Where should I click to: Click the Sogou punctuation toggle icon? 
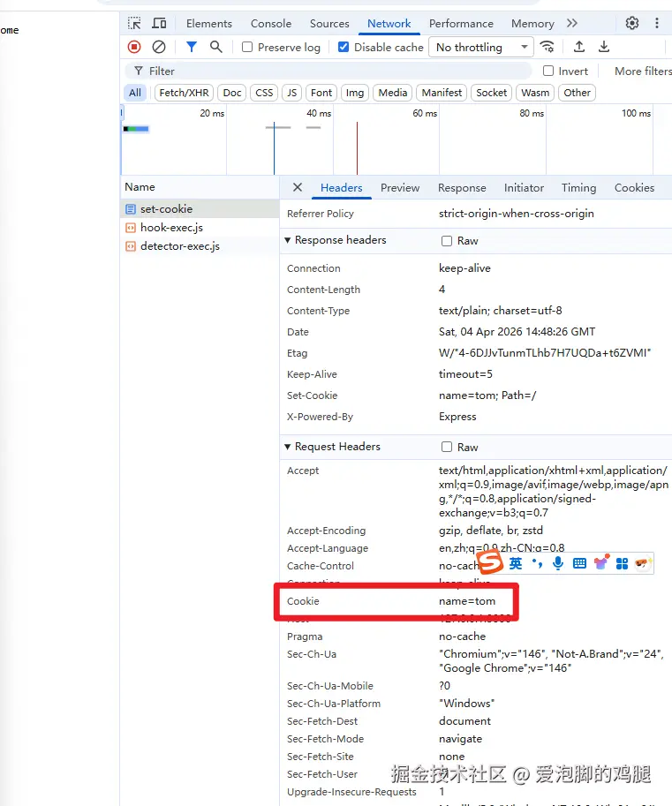537,563
